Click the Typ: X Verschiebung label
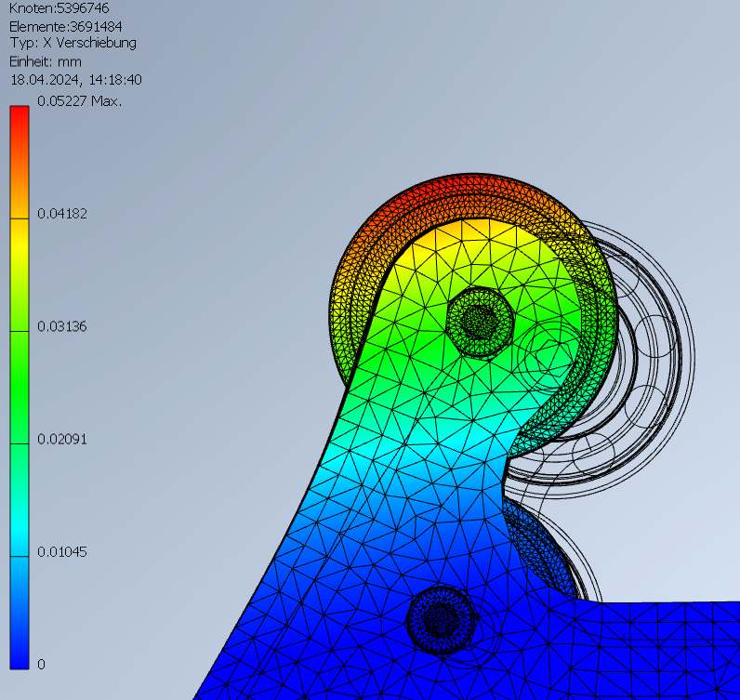The image size is (740, 700). click(x=73, y=44)
